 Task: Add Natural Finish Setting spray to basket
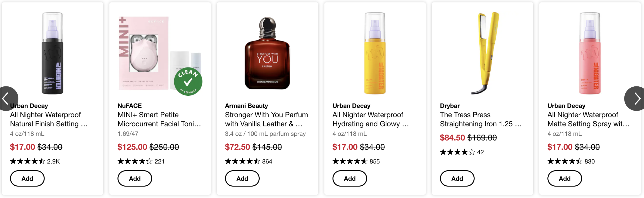(x=27, y=178)
